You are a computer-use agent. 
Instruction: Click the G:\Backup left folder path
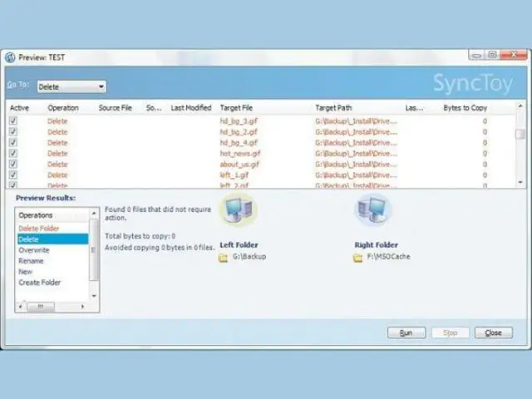[249, 257]
